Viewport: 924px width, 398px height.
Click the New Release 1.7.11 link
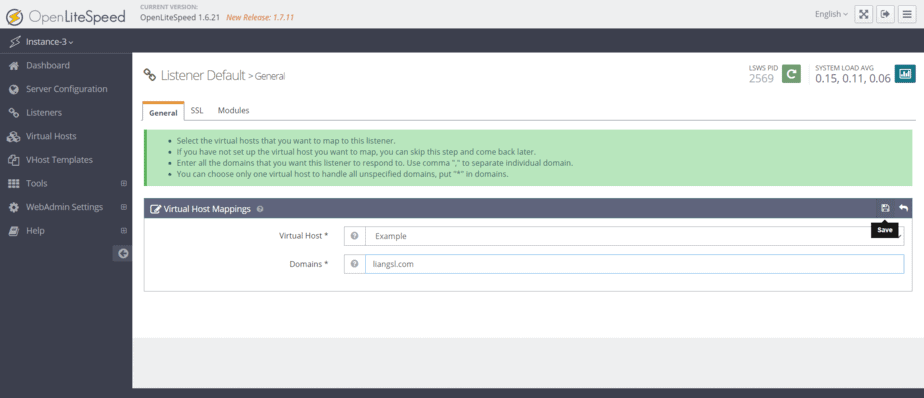pyautogui.click(x=260, y=18)
